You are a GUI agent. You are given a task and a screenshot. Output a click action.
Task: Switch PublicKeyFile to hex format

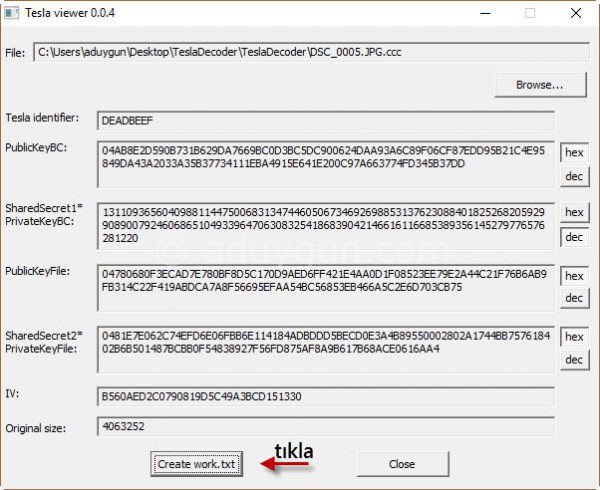(x=574, y=276)
